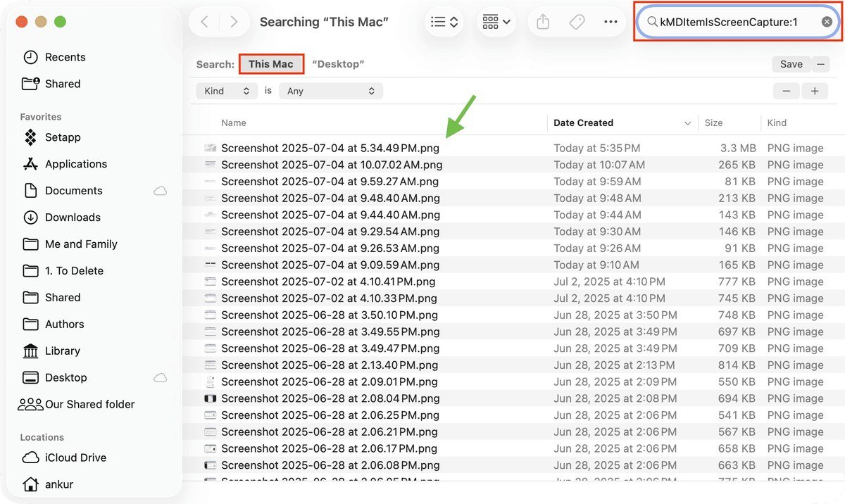This screenshot has height=504, width=845.
Task: Open the group-by grid dropdown in toolbar
Action: 496,22
